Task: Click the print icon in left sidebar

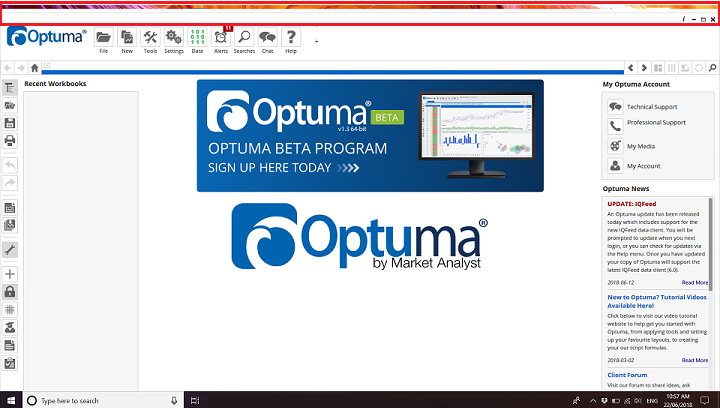Action: pyautogui.click(x=10, y=140)
